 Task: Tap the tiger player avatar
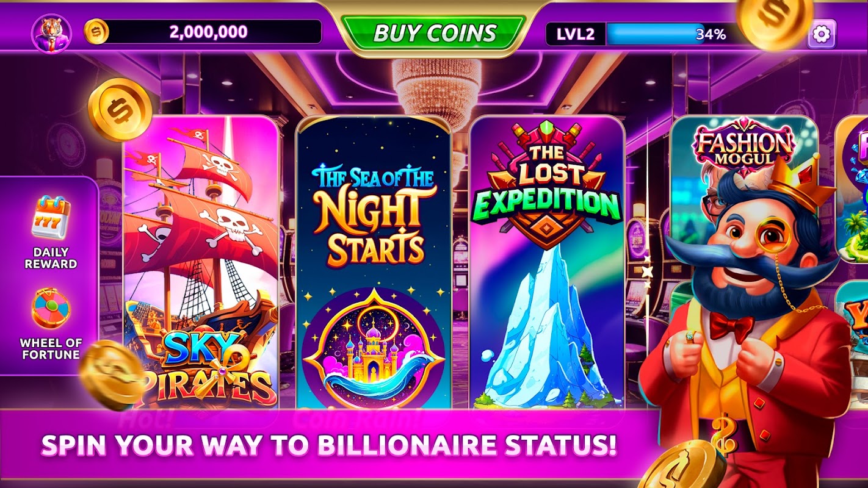pos(51,33)
